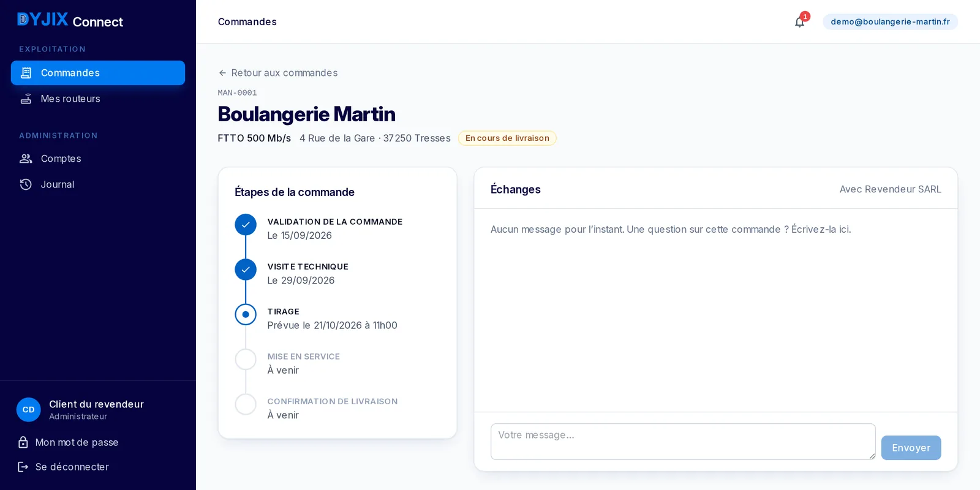Click the Commandes page title in header
Image resolution: width=980 pixels, height=490 pixels.
point(247,21)
